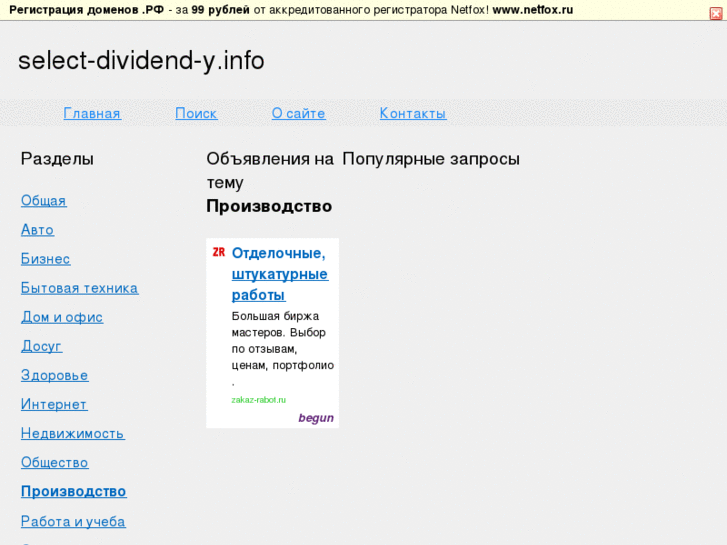Select the Общая section link
This screenshot has height=545, width=727.
click(x=44, y=200)
